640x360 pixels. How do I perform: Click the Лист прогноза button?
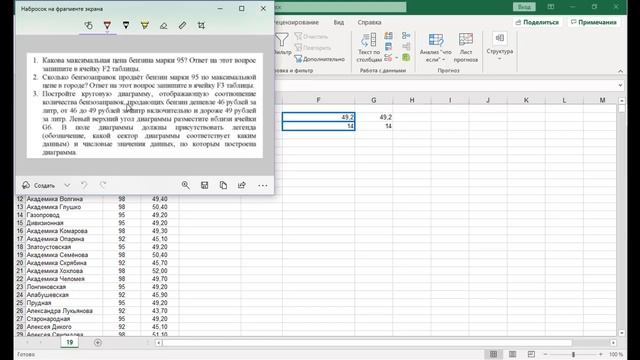[466, 48]
